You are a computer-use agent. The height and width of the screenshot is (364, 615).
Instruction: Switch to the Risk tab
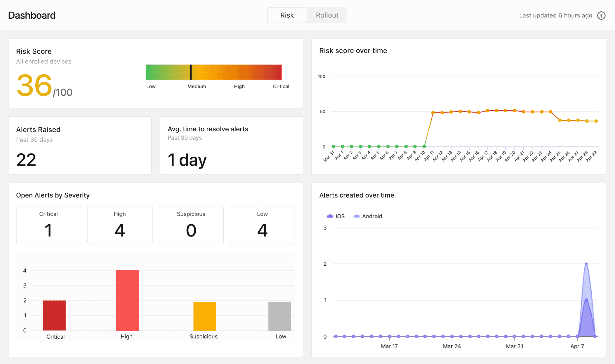click(287, 15)
